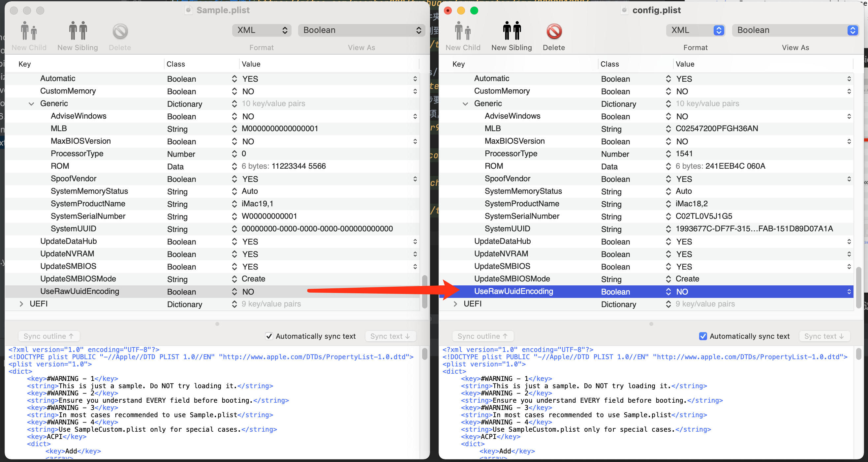Expand UEFI dictionary in config.plist

click(x=455, y=304)
